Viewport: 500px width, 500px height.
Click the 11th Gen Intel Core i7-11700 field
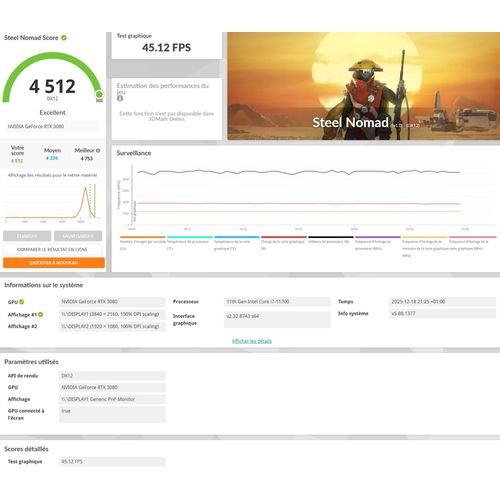[x=277, y=302]
